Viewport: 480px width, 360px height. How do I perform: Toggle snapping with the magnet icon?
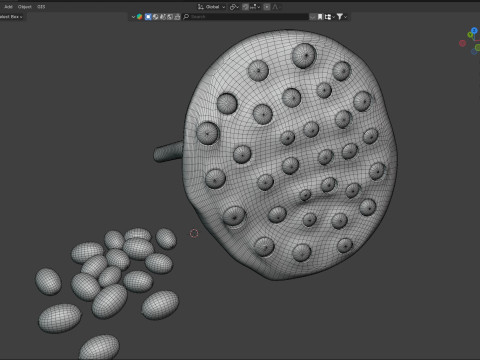[245, 7]
